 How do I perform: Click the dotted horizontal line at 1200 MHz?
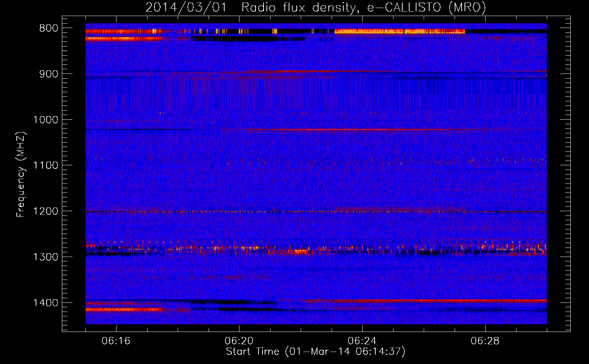coord(316,211)
